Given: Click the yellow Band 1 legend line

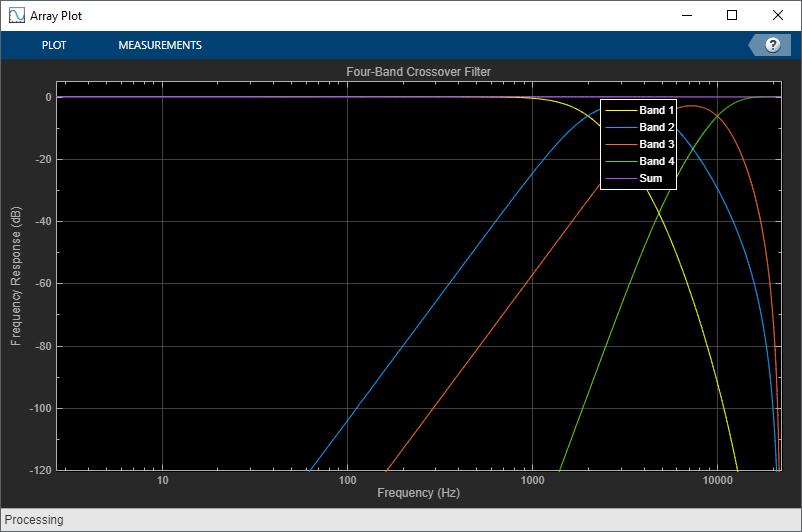Looking at the screenshot, I should click(621, 110).
